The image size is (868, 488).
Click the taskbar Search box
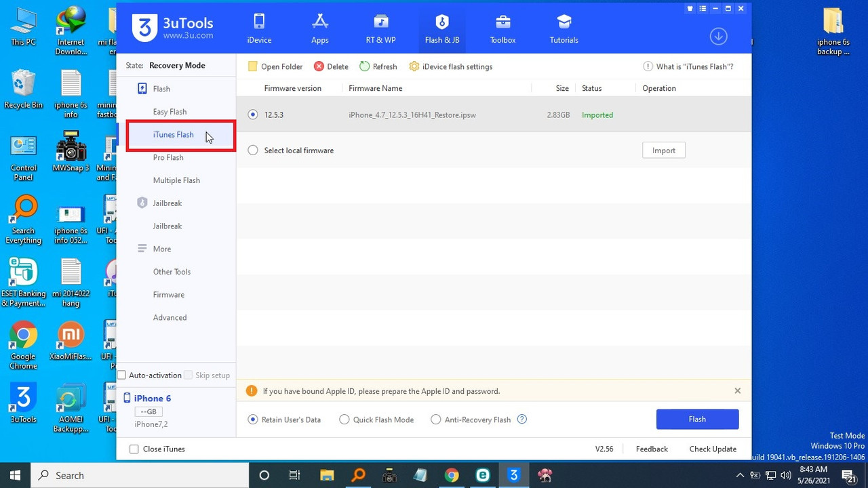(140, 475)
